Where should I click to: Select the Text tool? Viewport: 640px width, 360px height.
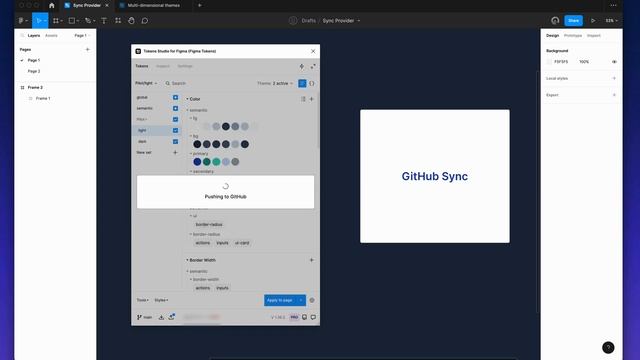click(x=104, y=20)
